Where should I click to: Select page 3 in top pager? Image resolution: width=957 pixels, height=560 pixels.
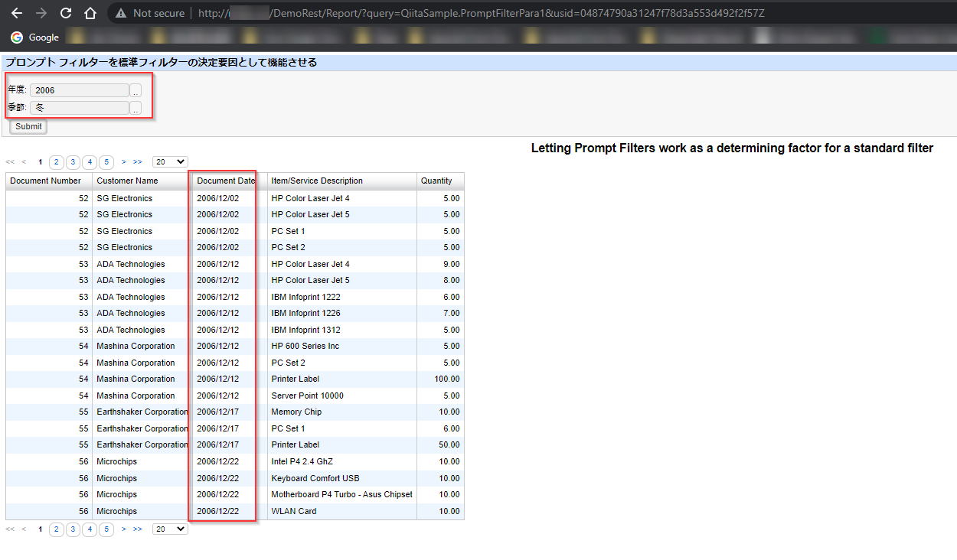[x=73, y=162]
